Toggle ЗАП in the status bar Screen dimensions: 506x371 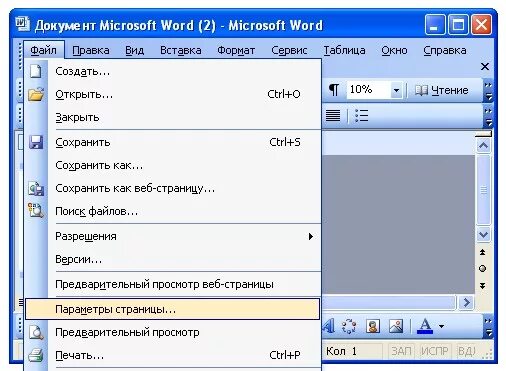pyautogui.click(x=401, y=351)
